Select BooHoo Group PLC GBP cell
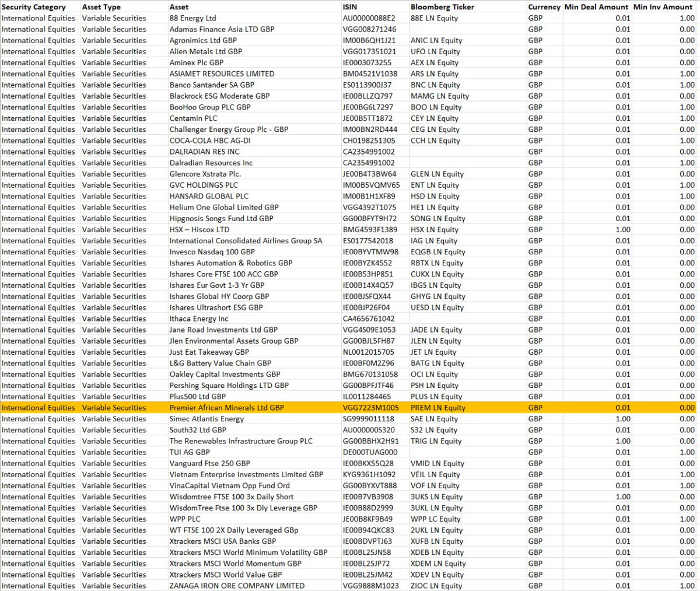 tap(210, 107)
